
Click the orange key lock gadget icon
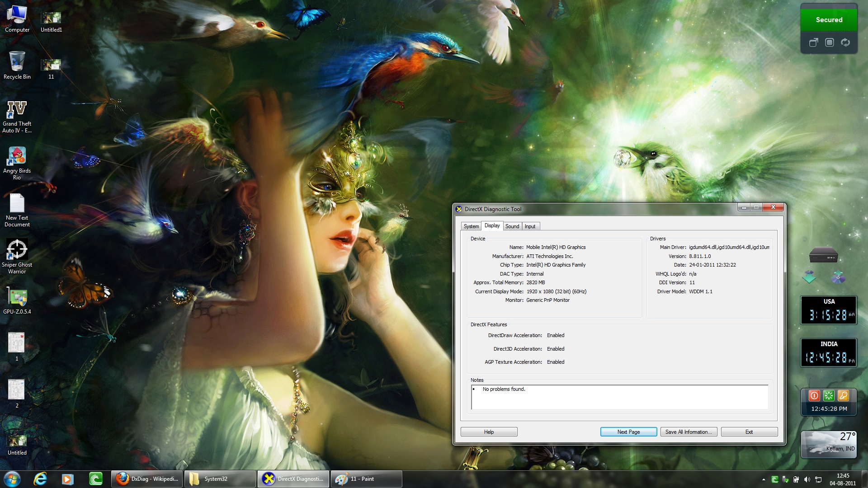coord(843,396)
